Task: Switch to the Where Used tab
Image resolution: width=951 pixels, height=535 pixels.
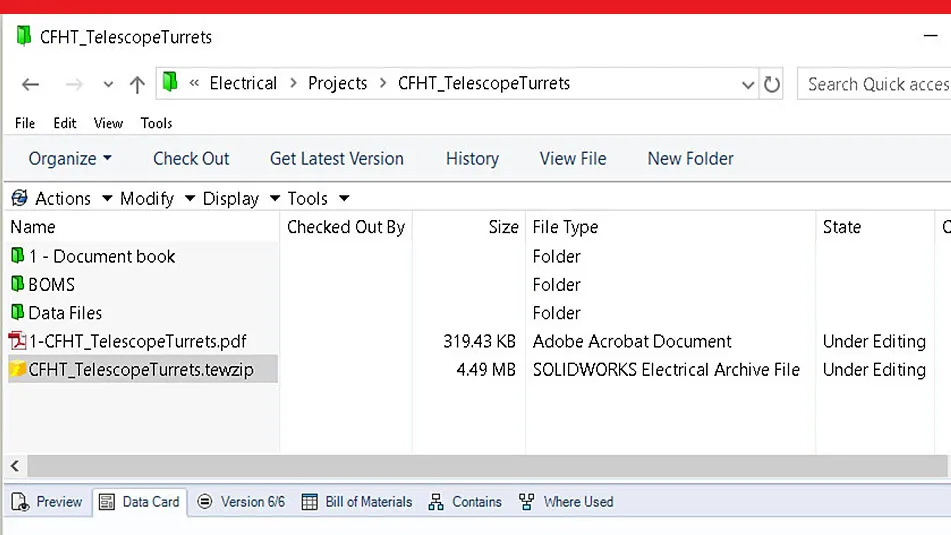Action: point(566,502)
